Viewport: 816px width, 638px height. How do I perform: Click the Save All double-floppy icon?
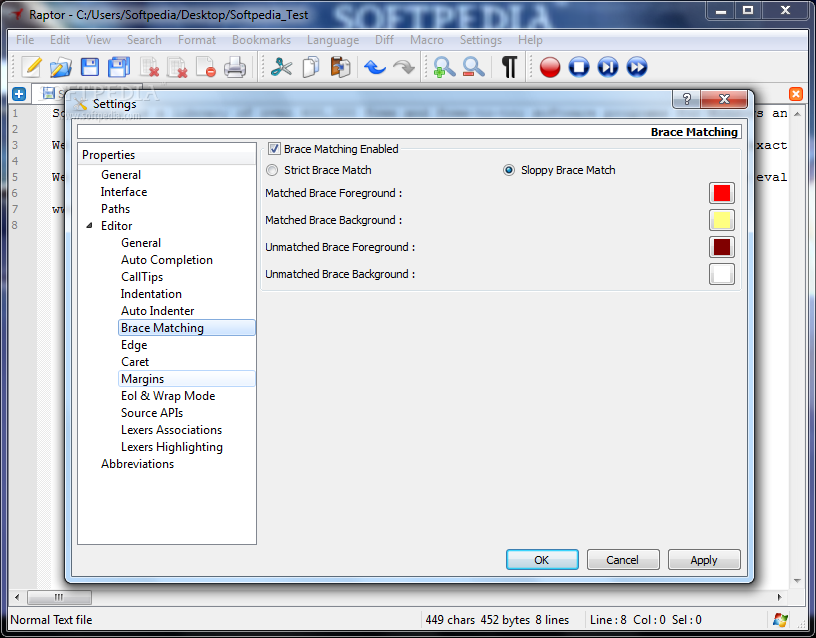119,67
